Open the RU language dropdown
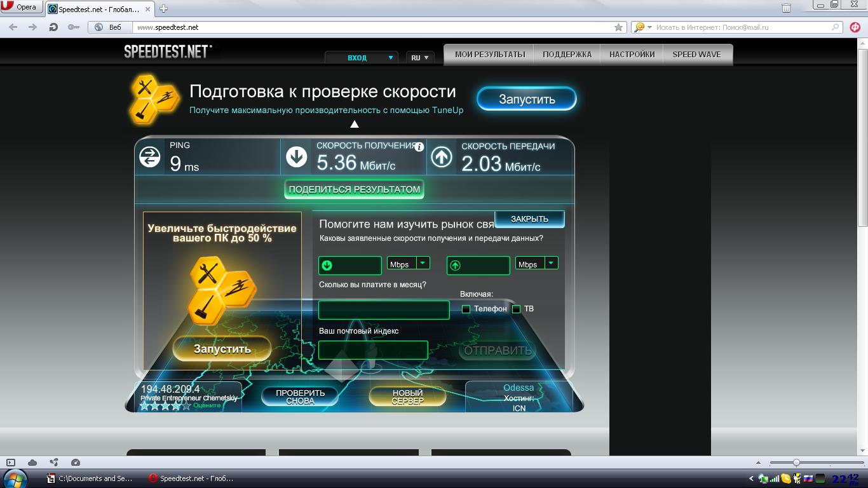The image size is (868, 488). tap(420, 58)
